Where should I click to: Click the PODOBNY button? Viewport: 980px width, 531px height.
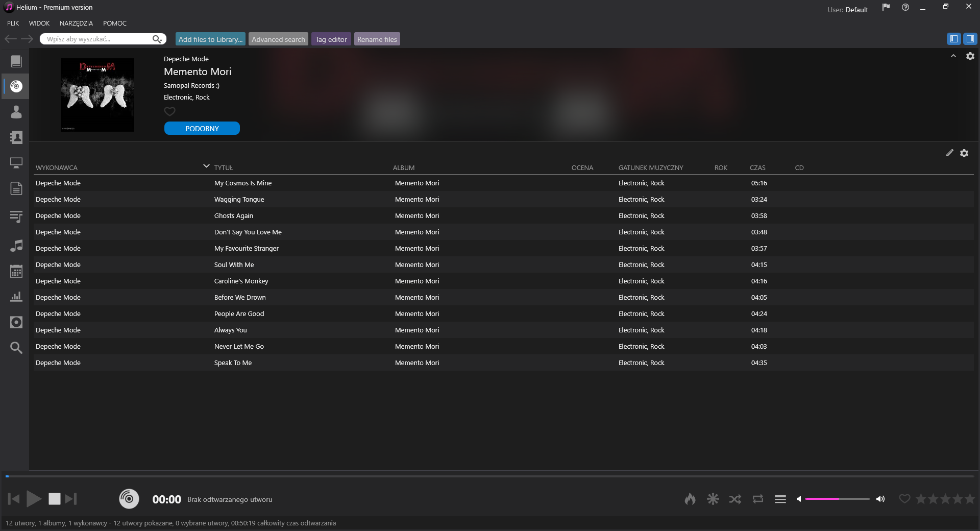pyautogui.click(x=202, y=128)
